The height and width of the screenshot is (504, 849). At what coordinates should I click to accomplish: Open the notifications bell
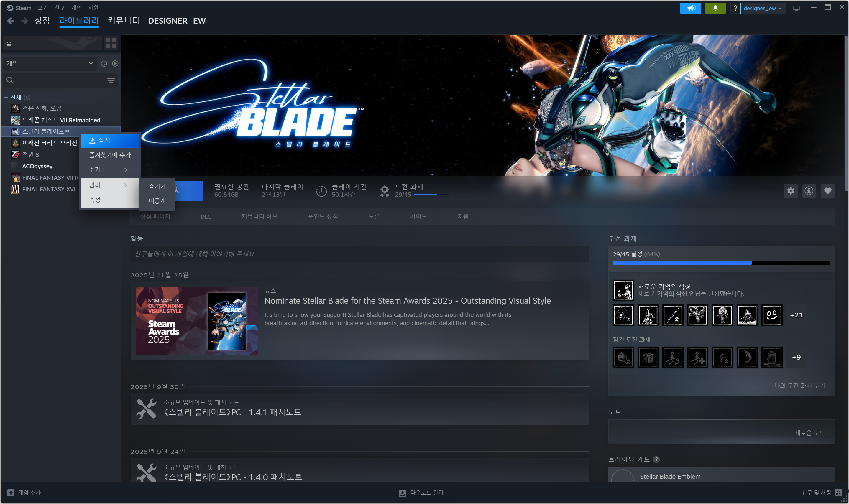(715, 8)
